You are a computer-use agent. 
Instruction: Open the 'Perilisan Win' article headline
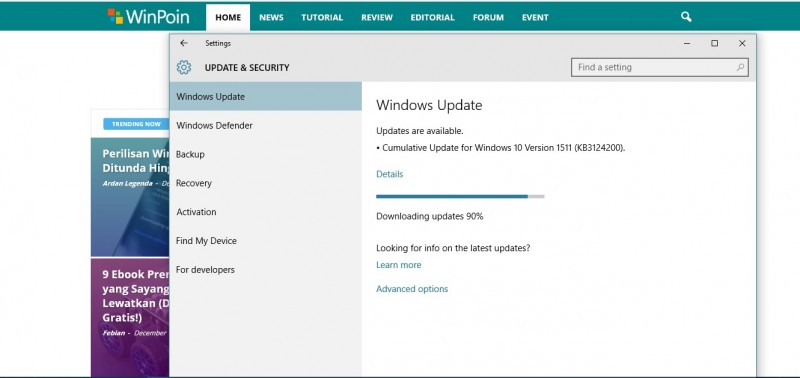point(136,160)
